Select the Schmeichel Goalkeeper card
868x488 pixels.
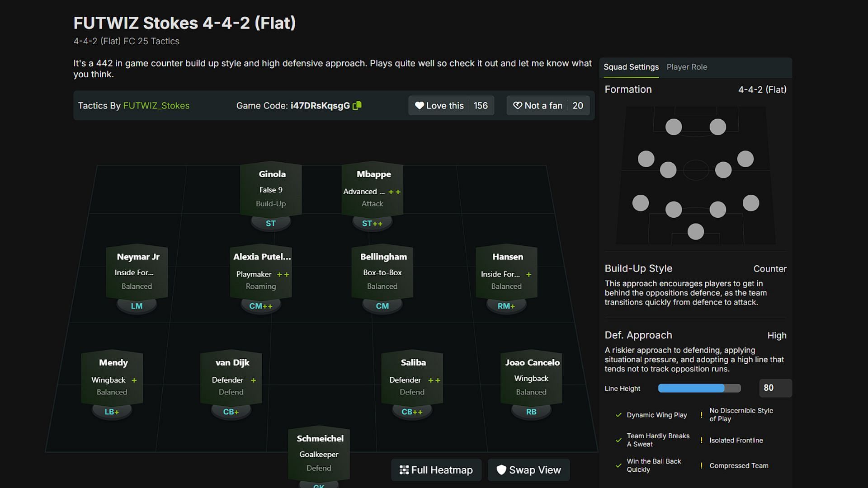point(319,453)
